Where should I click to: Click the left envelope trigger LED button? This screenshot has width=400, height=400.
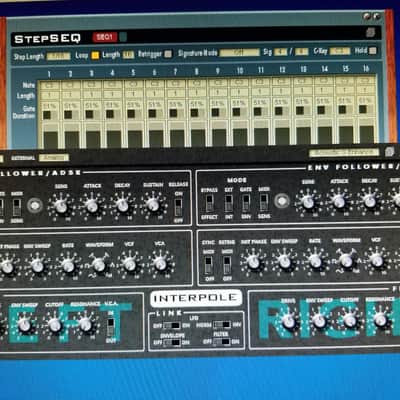click(35, 205)
